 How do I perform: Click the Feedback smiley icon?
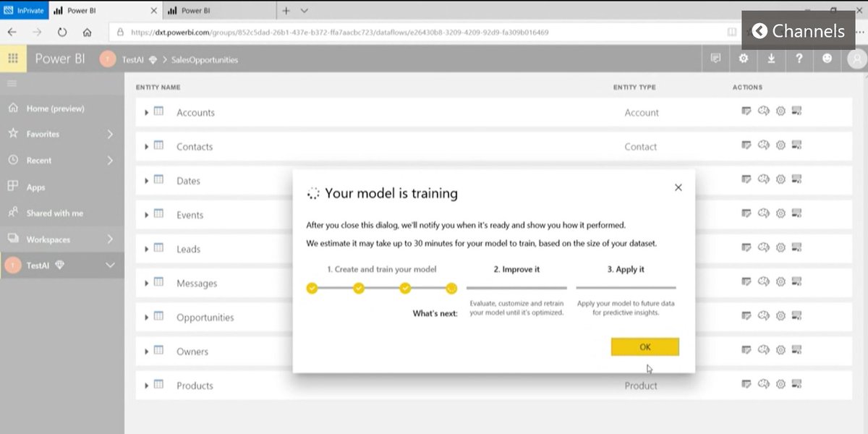pyautogui.click(x=827, y=59)
